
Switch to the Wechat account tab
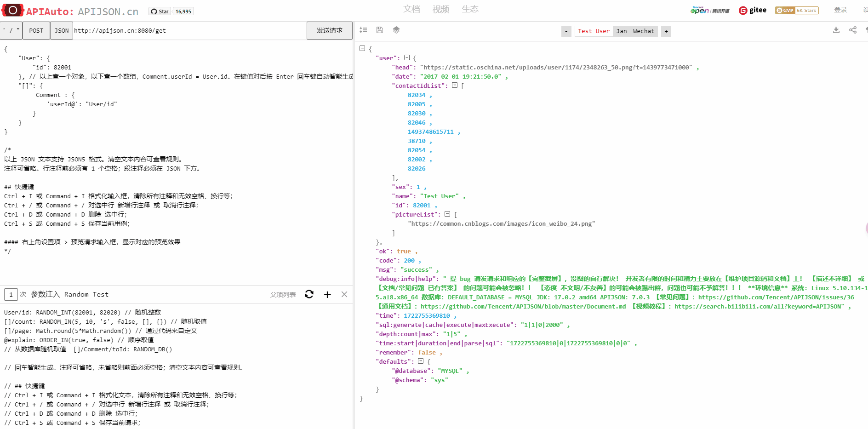[x=644, y=31]
